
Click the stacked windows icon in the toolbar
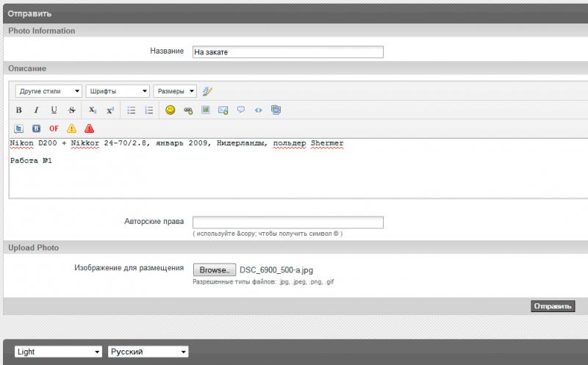[x=276, y=110]
